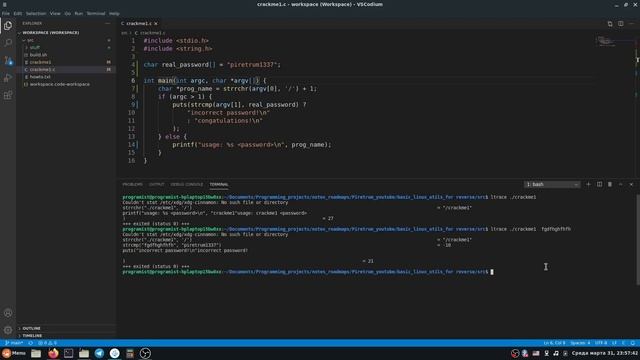
Task: Launch Firefox from the taskbar
Action: tap(53, 353)
